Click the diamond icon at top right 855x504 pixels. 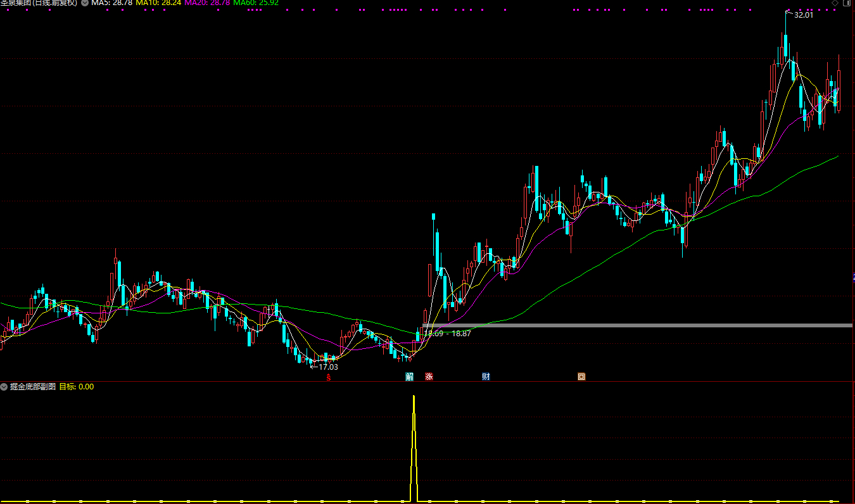(834, 3)
